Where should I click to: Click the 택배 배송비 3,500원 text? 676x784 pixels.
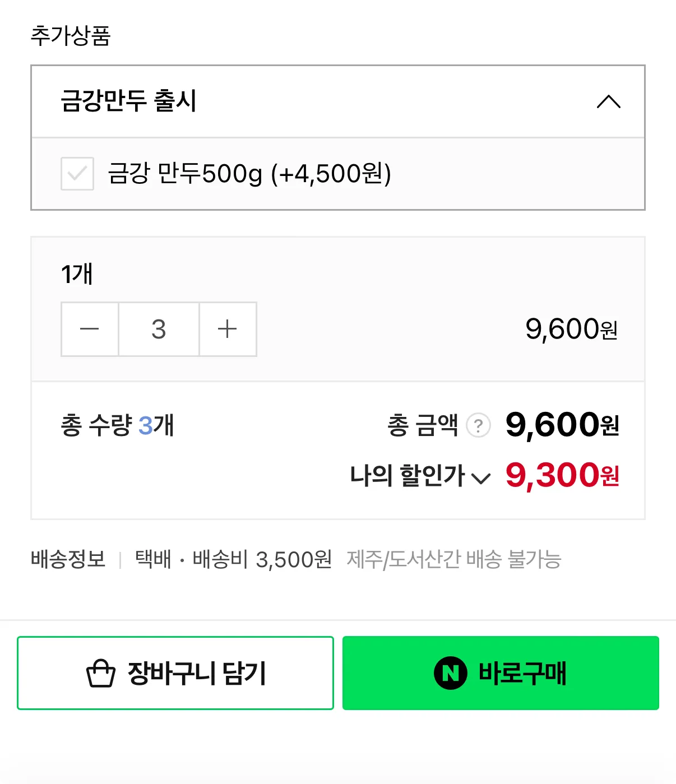[x=233, y=559]
